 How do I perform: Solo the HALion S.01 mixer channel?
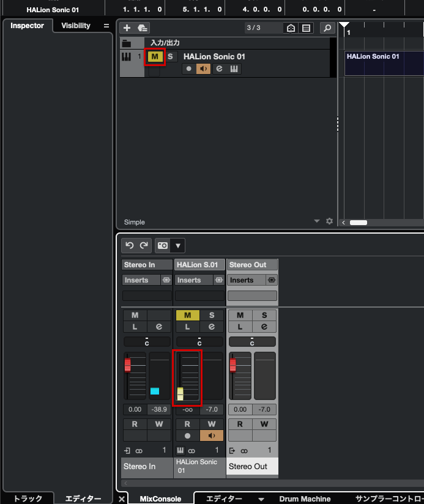coord(212,315)
